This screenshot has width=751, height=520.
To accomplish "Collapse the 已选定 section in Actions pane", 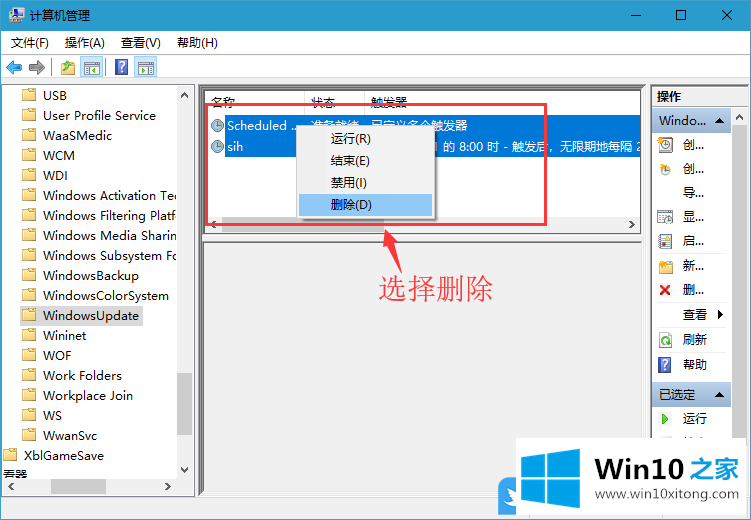I will click(x=719, y=395).
